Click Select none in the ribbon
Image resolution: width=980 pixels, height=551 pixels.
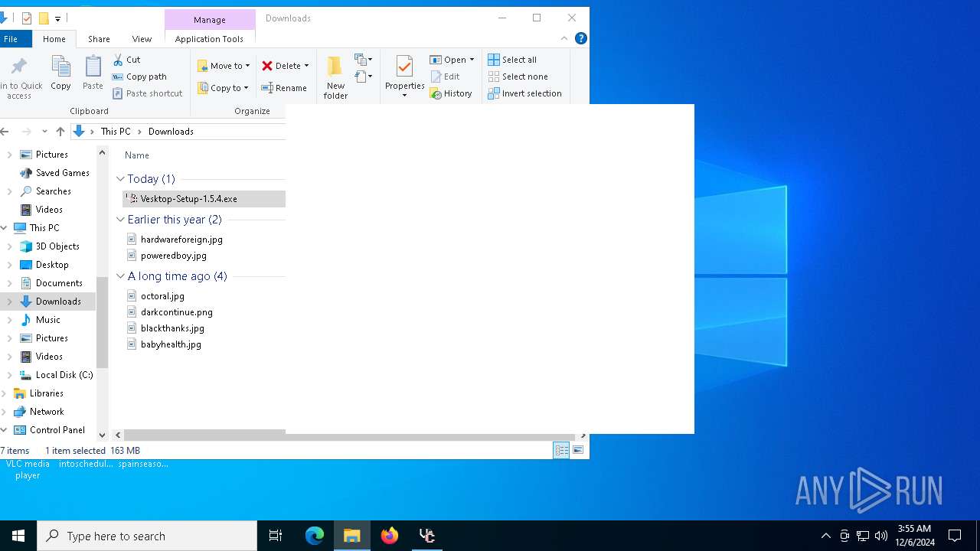(518, 77)
